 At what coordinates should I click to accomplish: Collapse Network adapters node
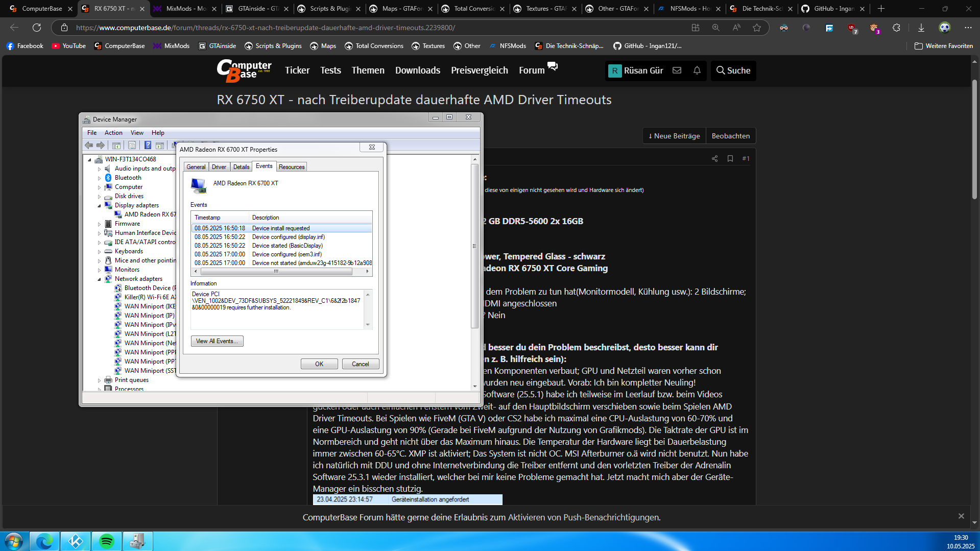point(100,279)
